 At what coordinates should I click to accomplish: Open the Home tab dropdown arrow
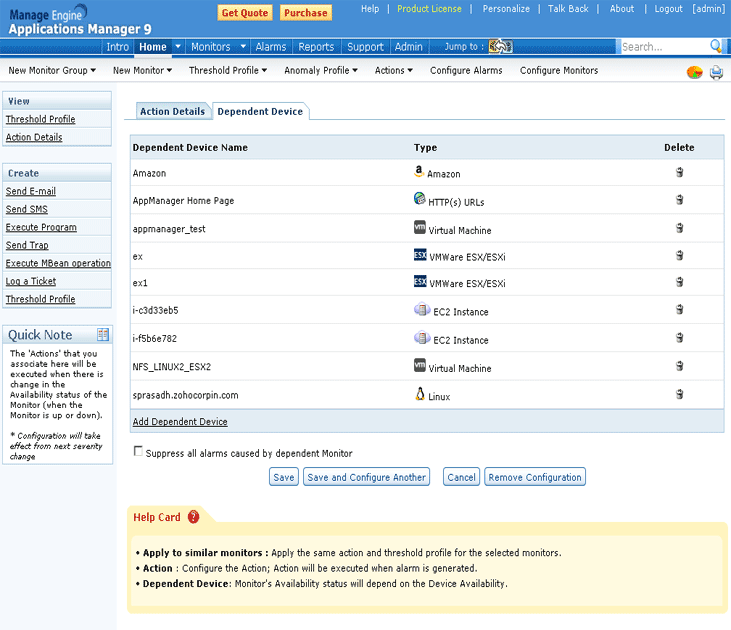click(x=178, y=47)
